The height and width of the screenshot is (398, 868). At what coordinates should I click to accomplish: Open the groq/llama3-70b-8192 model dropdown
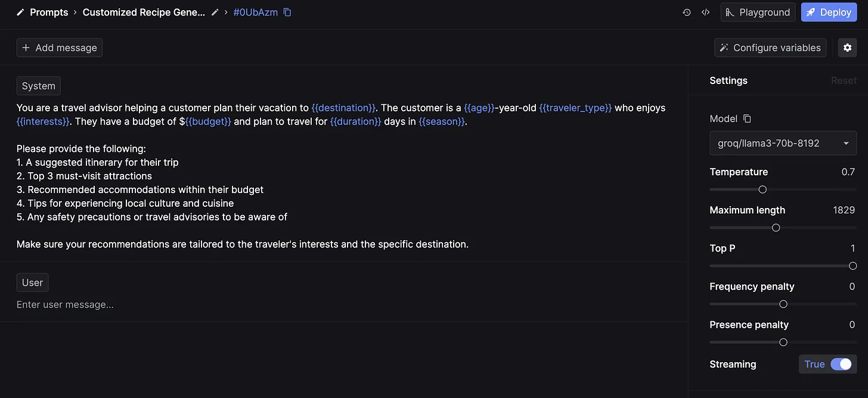tap(783, 143)
